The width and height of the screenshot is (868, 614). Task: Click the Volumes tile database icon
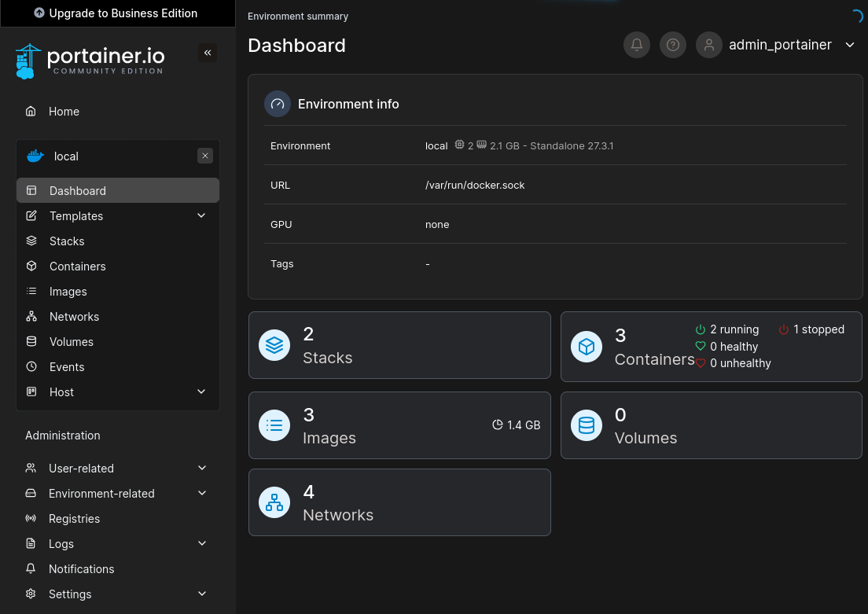(x=587, y=425)
